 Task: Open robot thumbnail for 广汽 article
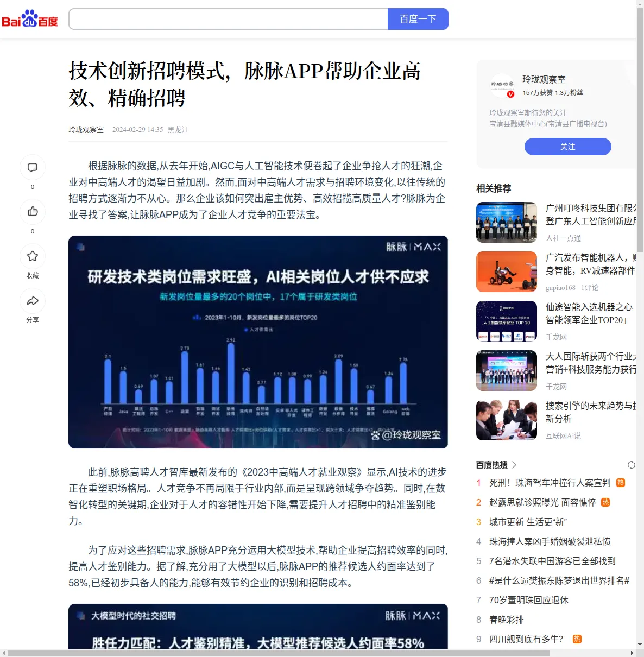point(507,272)
